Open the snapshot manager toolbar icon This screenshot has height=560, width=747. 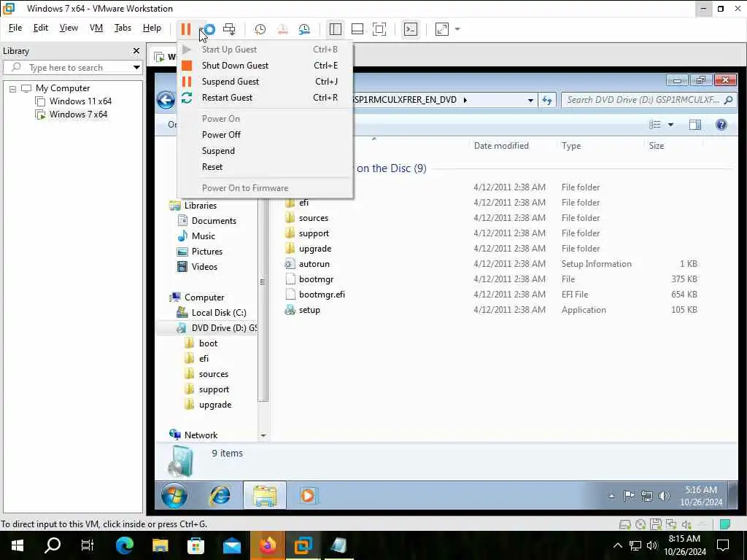(304, 29)
